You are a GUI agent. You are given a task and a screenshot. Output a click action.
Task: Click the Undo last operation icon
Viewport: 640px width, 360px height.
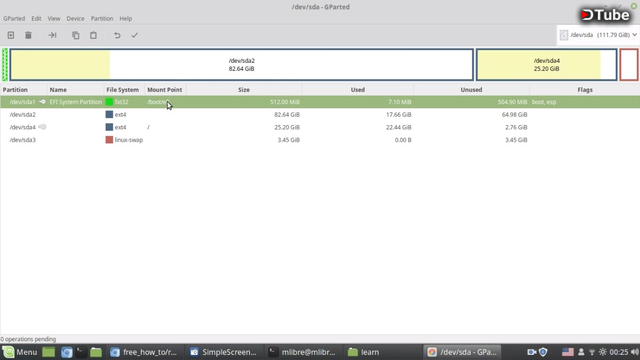point(117,35)
